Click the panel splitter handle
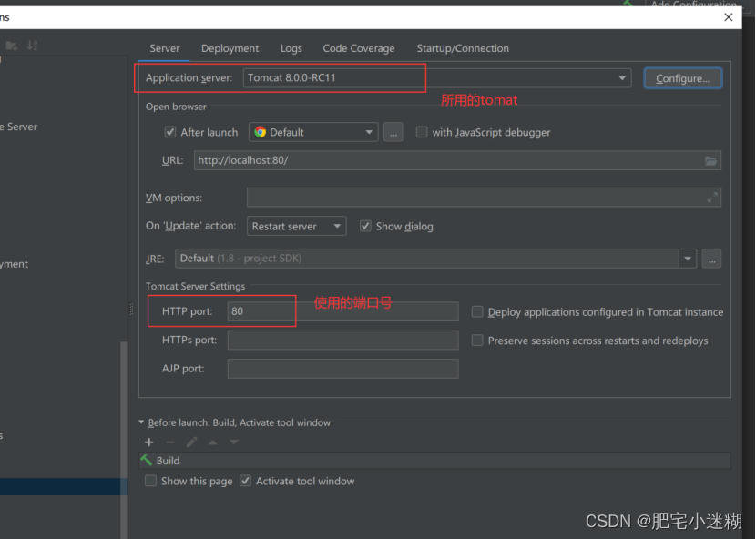This screenshot has height=539, width=756. coord(131,309)
